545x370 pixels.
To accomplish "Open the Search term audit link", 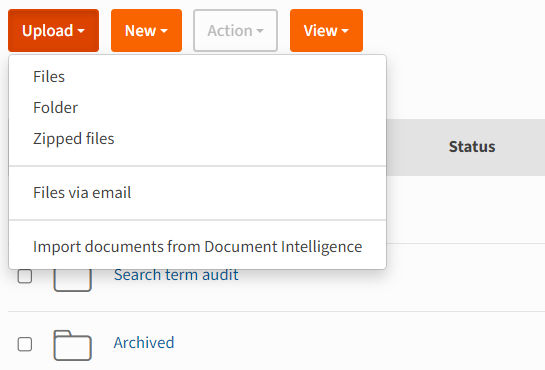I will [176, 275].
